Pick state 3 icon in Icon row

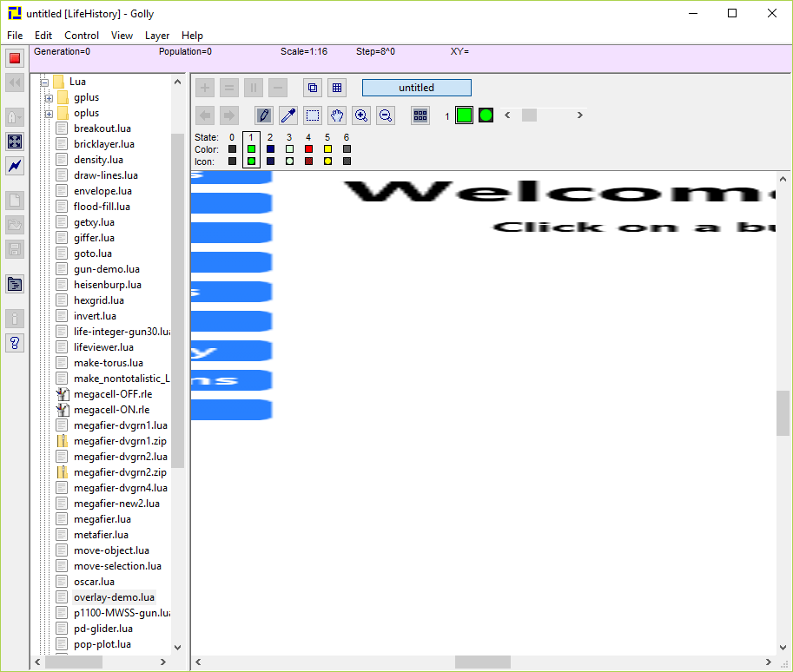point(289,161)
